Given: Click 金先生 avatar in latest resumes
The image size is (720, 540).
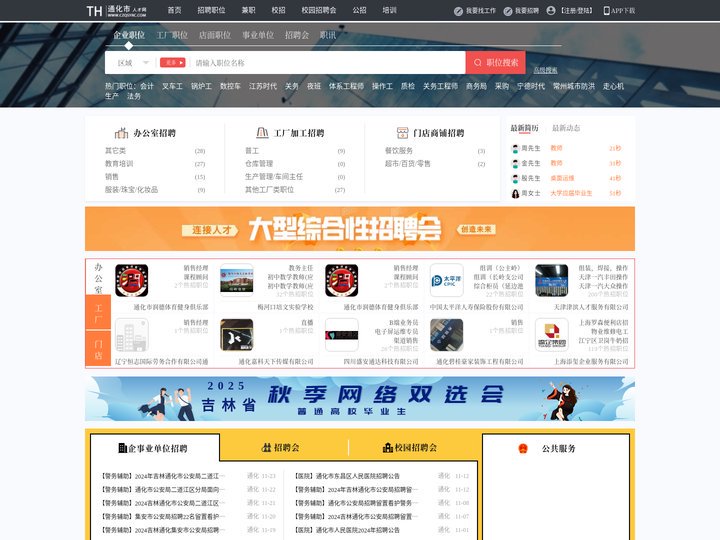Looking at the screenshot, I should [515, 163].
